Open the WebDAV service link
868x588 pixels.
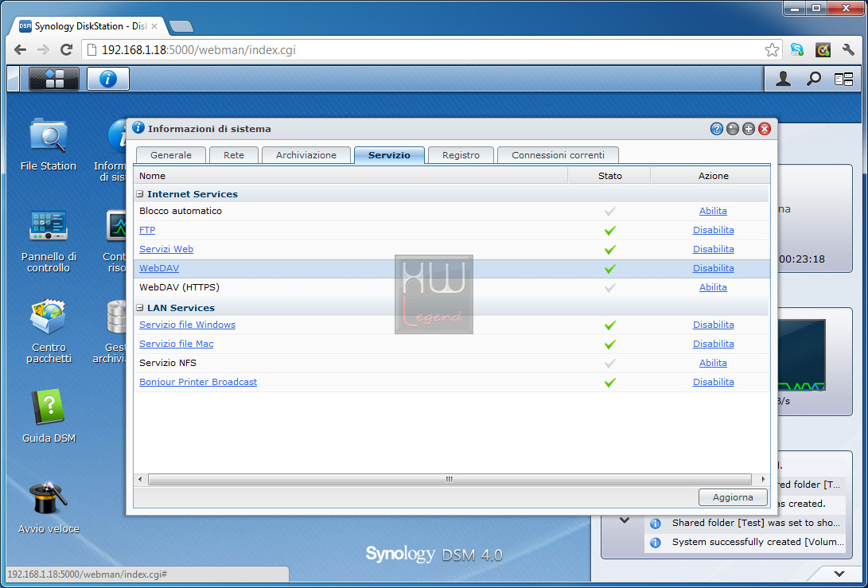pos(159,268)
